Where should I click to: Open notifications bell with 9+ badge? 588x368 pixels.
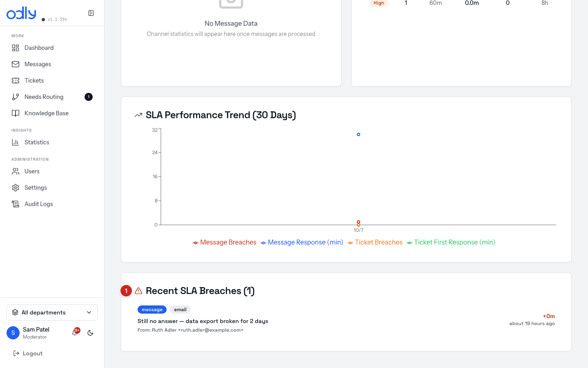click(75, 332)
